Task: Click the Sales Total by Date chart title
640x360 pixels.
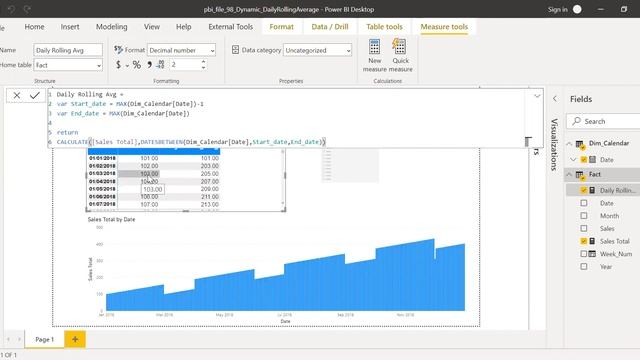Action: point(111,219)
